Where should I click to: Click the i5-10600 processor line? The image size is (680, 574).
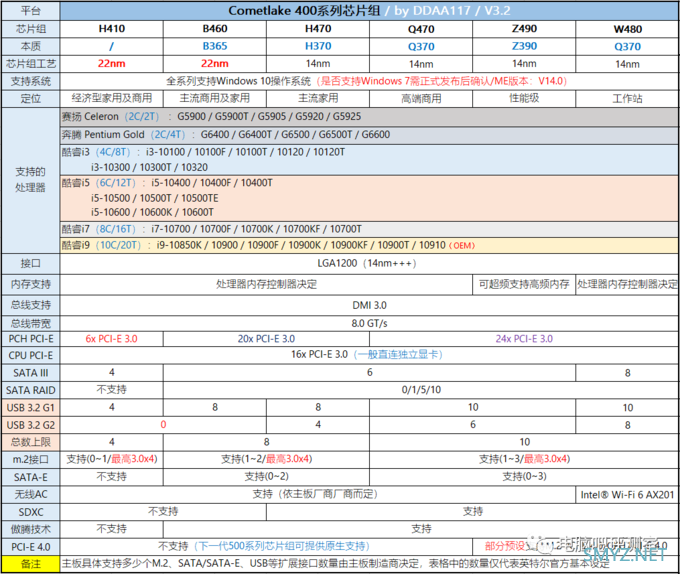pyautogui.click(x=152, y=212)
